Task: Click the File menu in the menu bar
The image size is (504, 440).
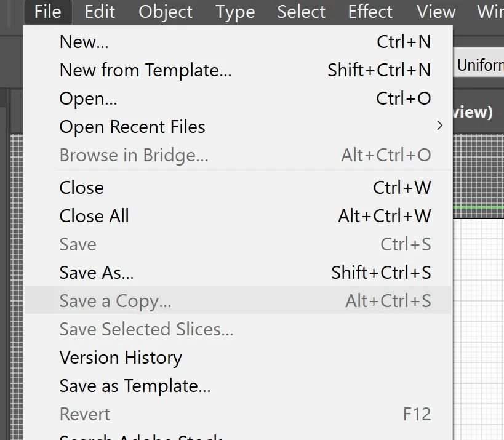Action: click(47, 12)
